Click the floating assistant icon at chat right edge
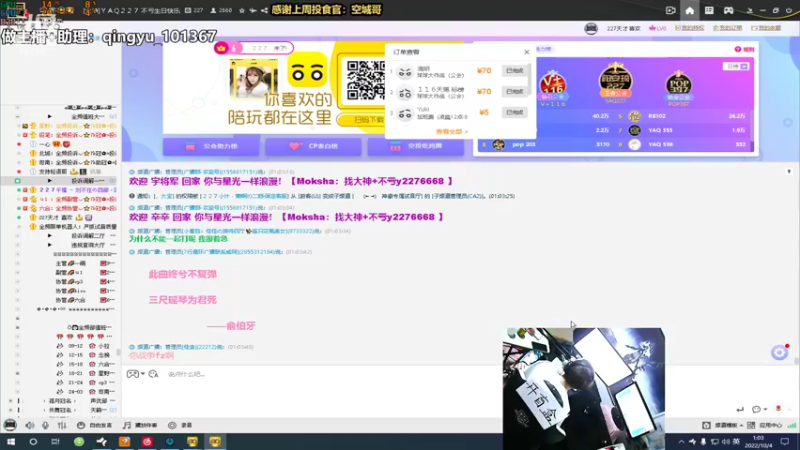This screenshot has height=450, width=800. coord(780,352)
